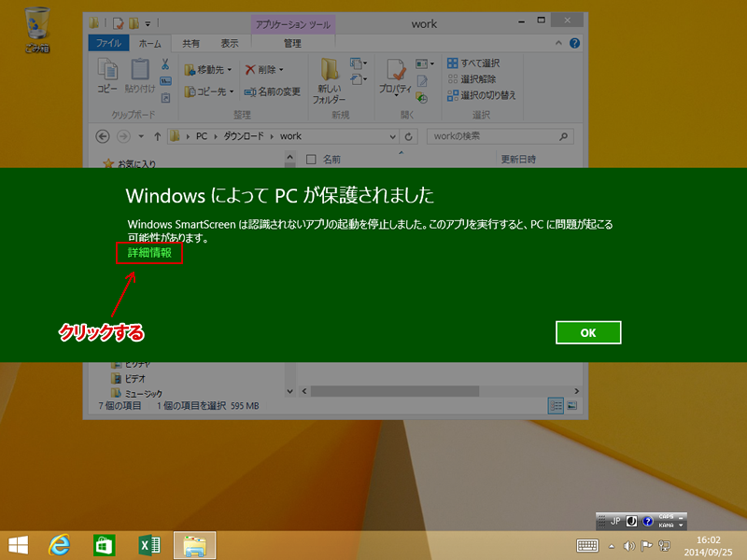Open the ファイル tab in Explorer
The width and height of the screenshot is (747, 560).
pyautogui.click(x=108, y=43)
